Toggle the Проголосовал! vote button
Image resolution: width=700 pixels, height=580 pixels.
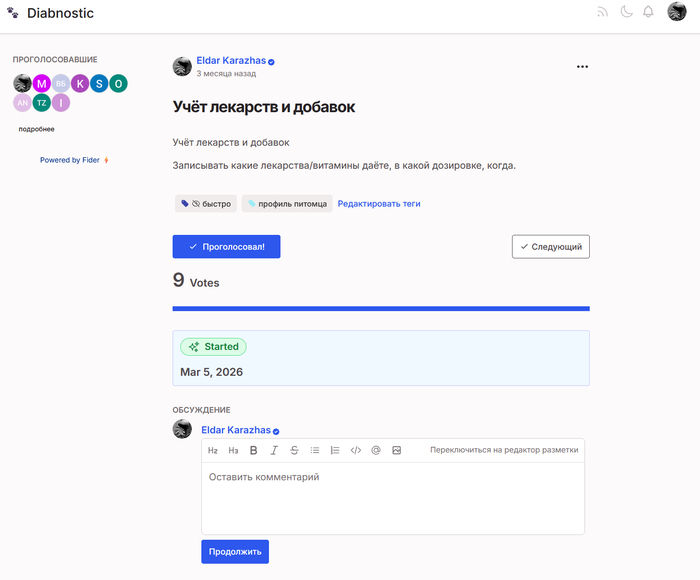226,246
